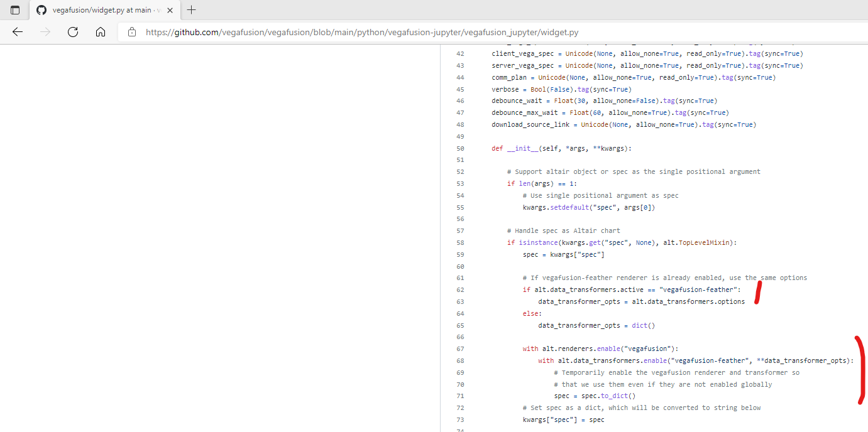Open the tab actions menu icon
Screen dimensions: 868x432
pos(15,10)
